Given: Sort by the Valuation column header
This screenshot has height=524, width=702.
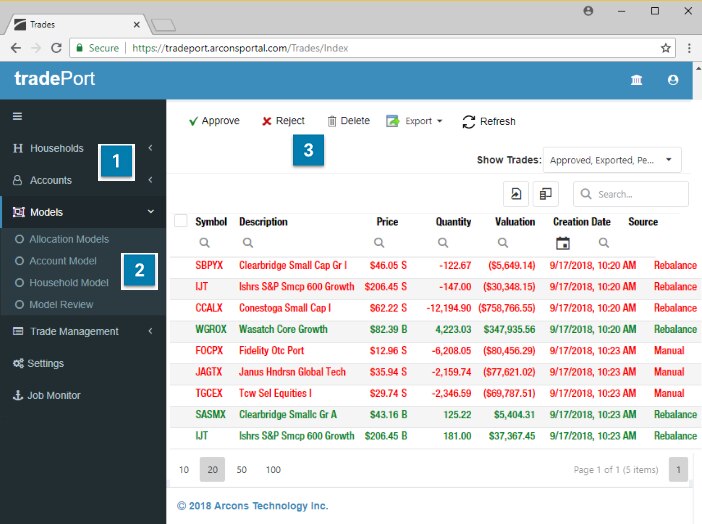Looking at the screenshot, I should coord(515,222).
